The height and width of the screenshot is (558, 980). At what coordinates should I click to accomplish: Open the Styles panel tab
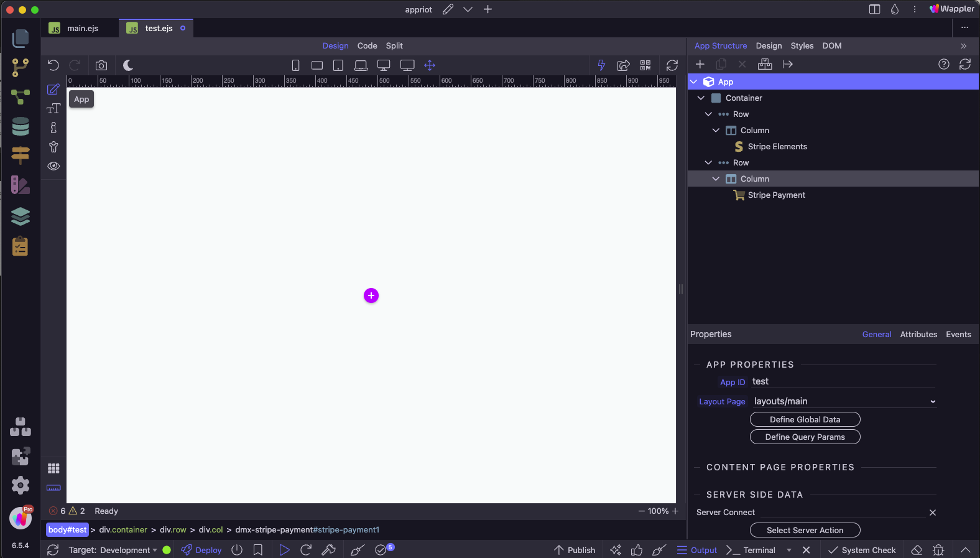[802, 46]
